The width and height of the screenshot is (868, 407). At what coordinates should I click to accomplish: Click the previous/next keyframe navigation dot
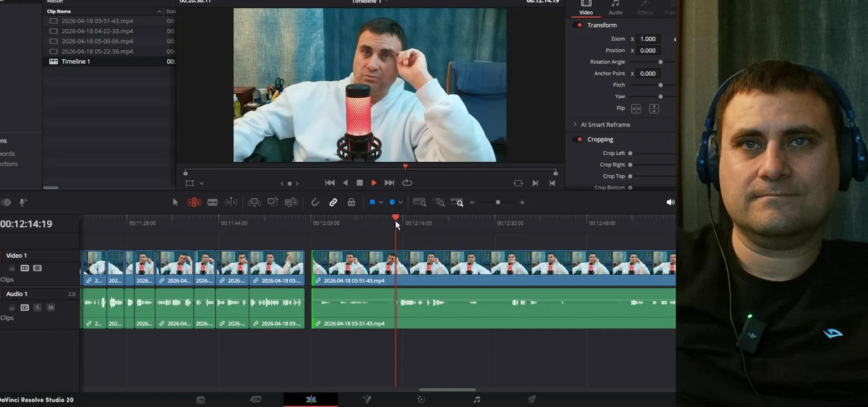tap(289, 184)
